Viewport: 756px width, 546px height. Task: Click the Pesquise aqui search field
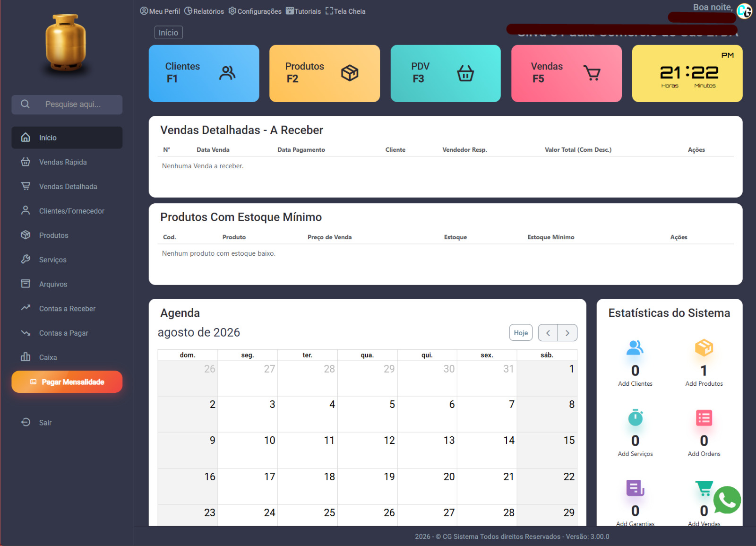pyautogui.click(x=67, y=104)
